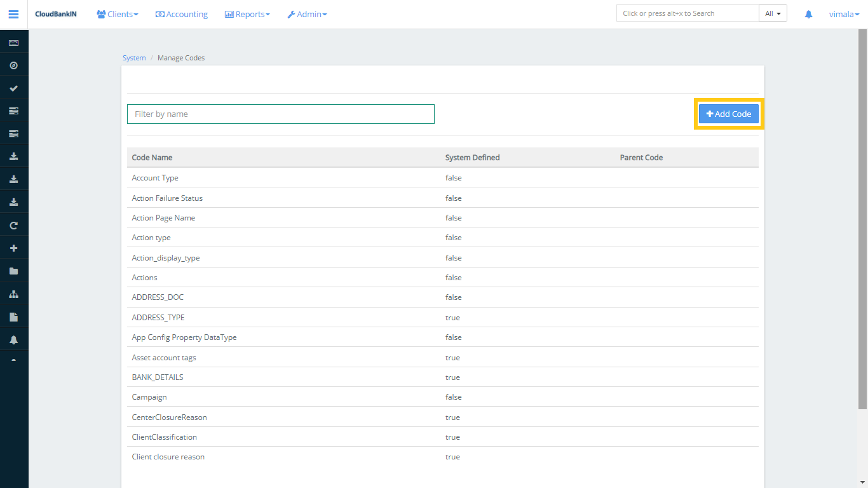Open the topmost download import icon in sidebar
Screen dimensions: 868x488
[14, 156]
